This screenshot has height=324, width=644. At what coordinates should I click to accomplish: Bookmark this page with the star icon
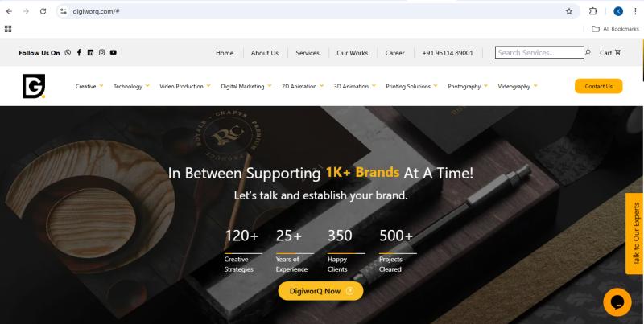(x=569, y=11)
